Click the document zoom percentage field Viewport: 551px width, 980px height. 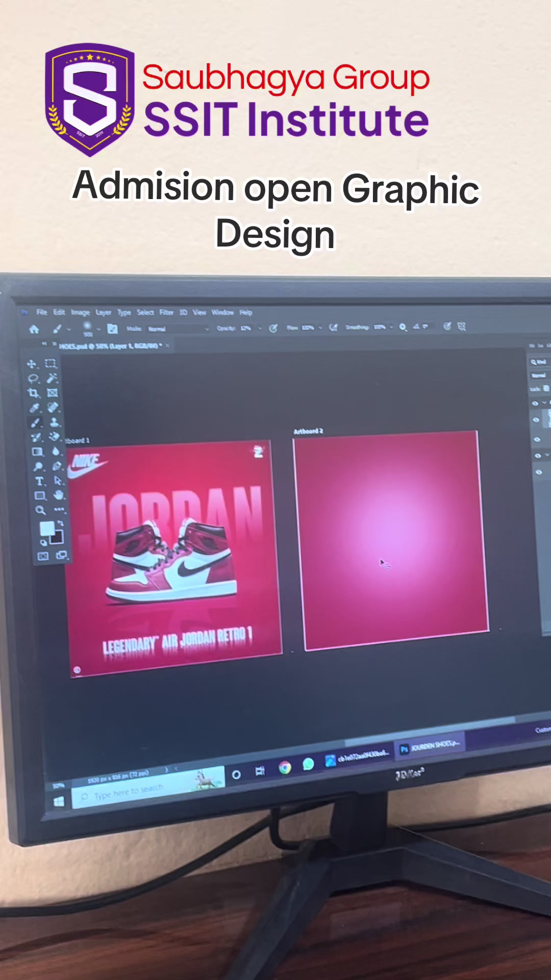coord(59,786)
